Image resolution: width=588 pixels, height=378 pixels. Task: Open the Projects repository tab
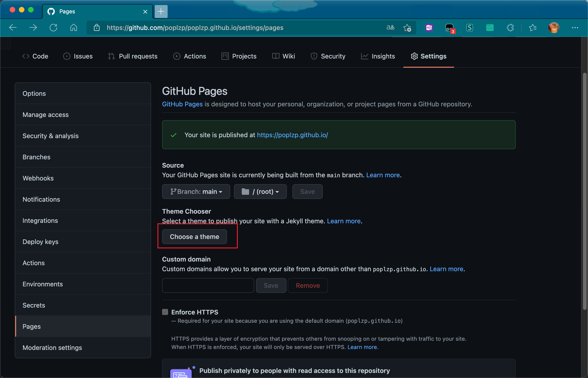[239, 56]
